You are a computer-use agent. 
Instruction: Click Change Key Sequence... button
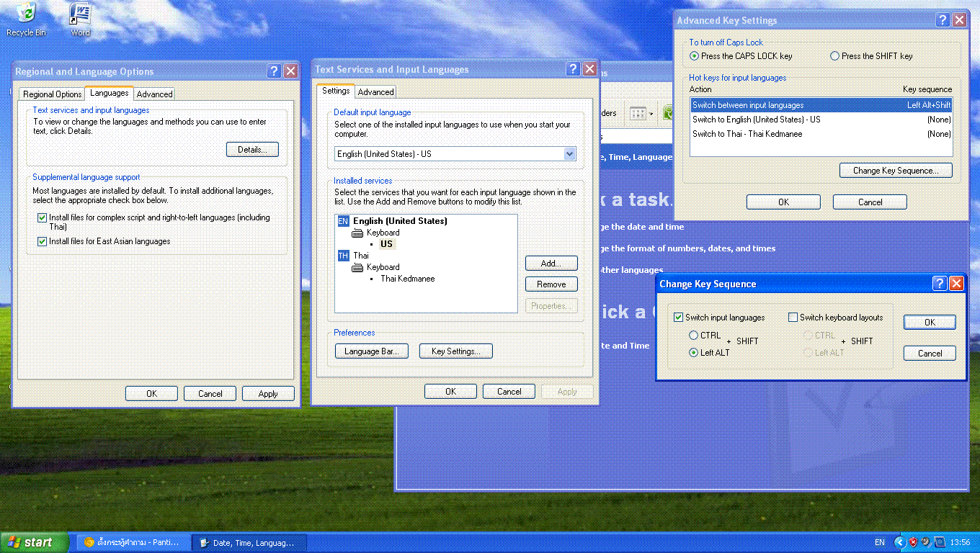pos(896,171)
